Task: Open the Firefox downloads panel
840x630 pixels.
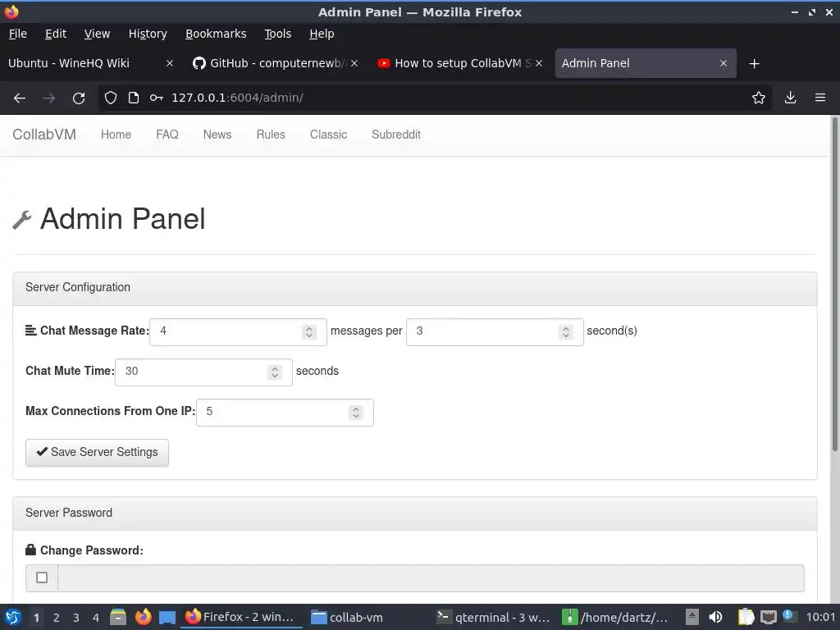Action: pos(790,98)
